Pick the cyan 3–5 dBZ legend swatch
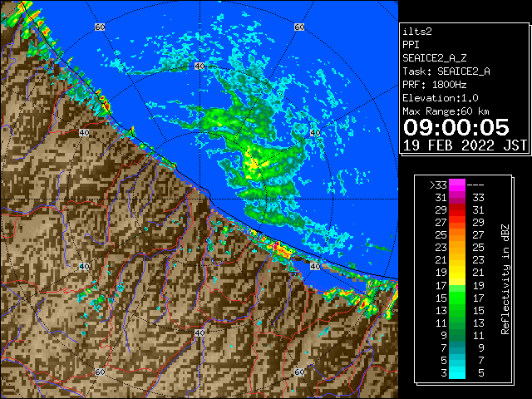The image size is (532, 399). click(457, 372)
